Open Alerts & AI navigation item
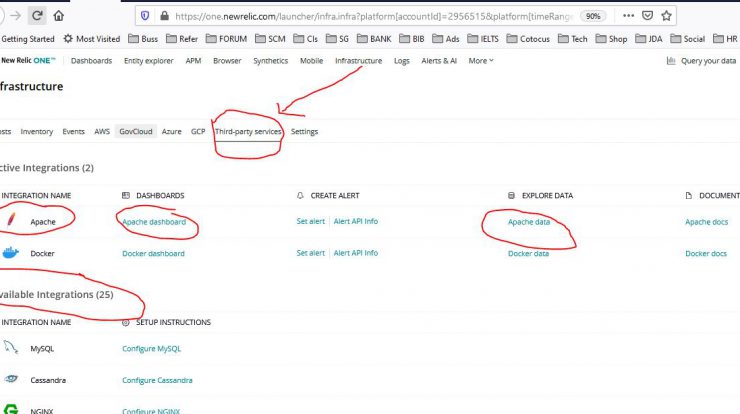The width and height of the screenshot is (740, 414). [439, 60]
